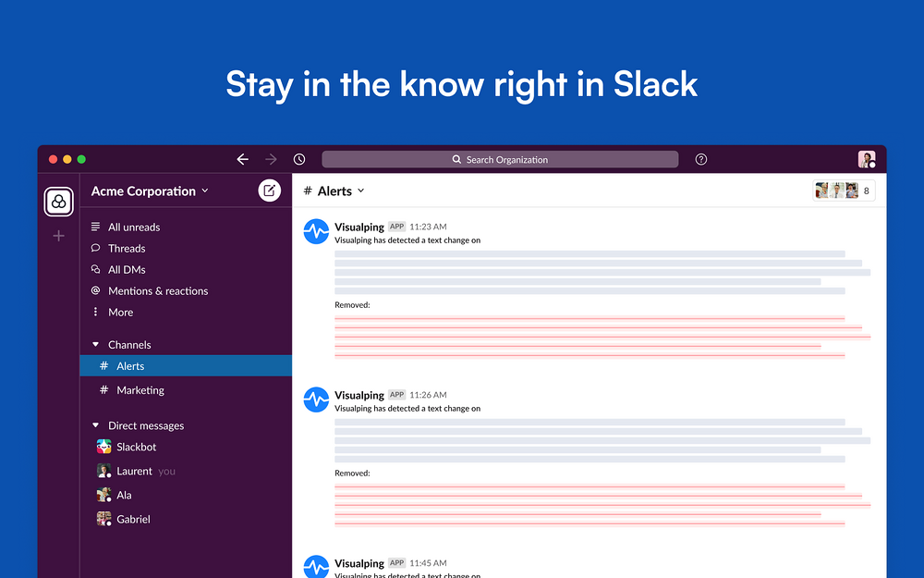The image size is (924, 578).
Task: Click the All unreads list icon
Action: click(x=95, y=227)
